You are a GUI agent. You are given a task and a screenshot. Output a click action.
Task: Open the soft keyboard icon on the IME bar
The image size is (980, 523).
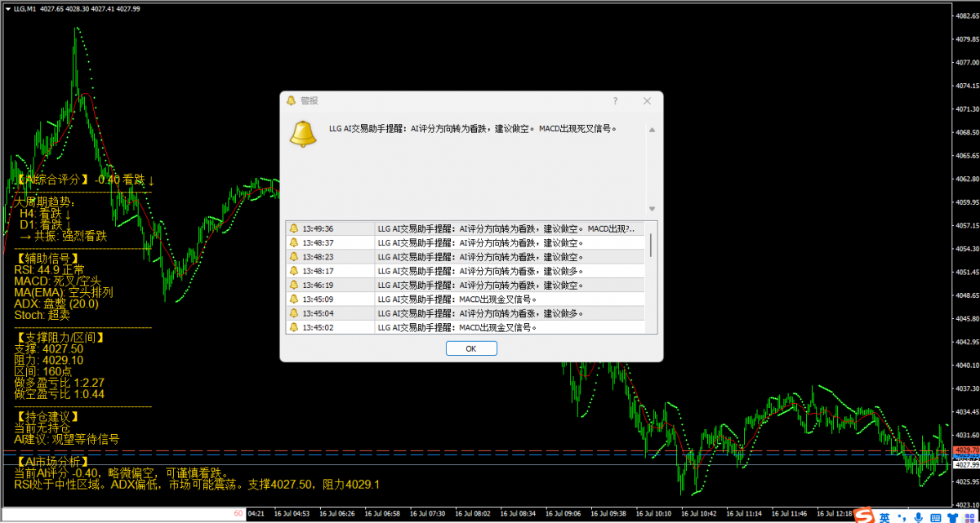(x=936, y=517)
